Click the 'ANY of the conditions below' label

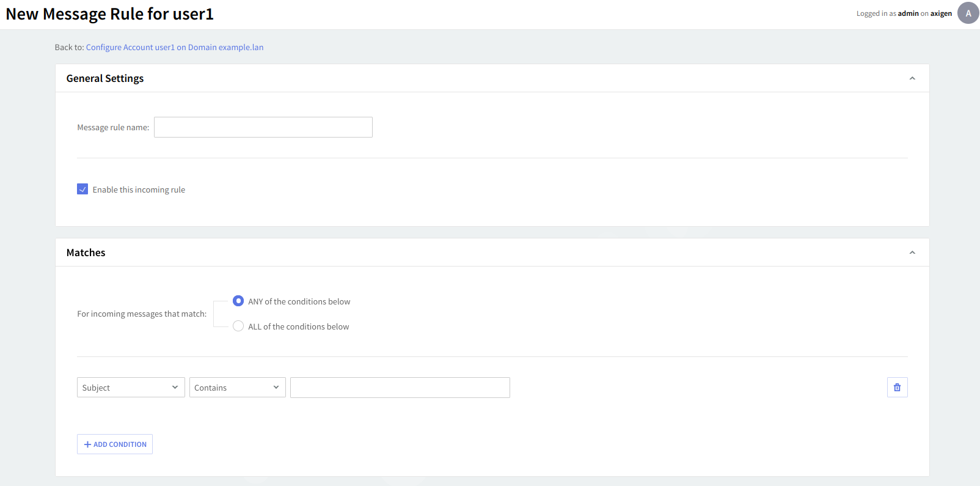click(x=299, y=301)
